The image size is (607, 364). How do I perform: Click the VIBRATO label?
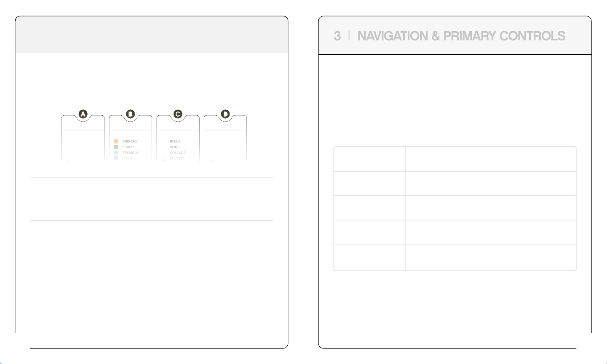pyautogui.click(x=130, y=141)
